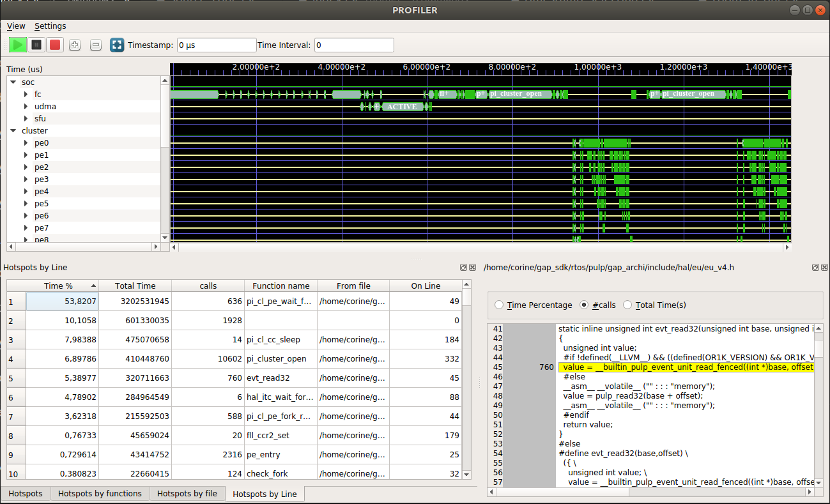Select pe_entry function cell

(x=281, y=455)
